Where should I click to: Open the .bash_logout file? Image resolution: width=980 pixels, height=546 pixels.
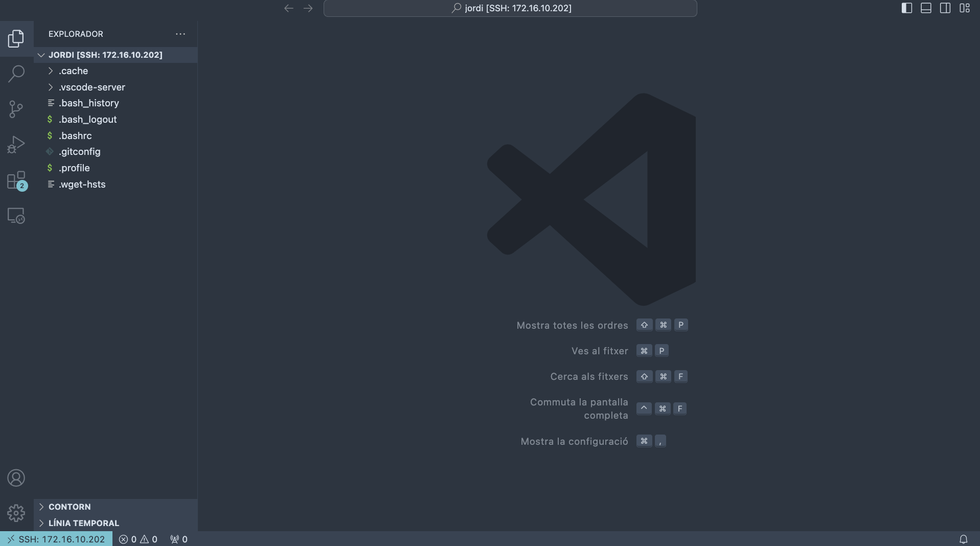[116, 120]
